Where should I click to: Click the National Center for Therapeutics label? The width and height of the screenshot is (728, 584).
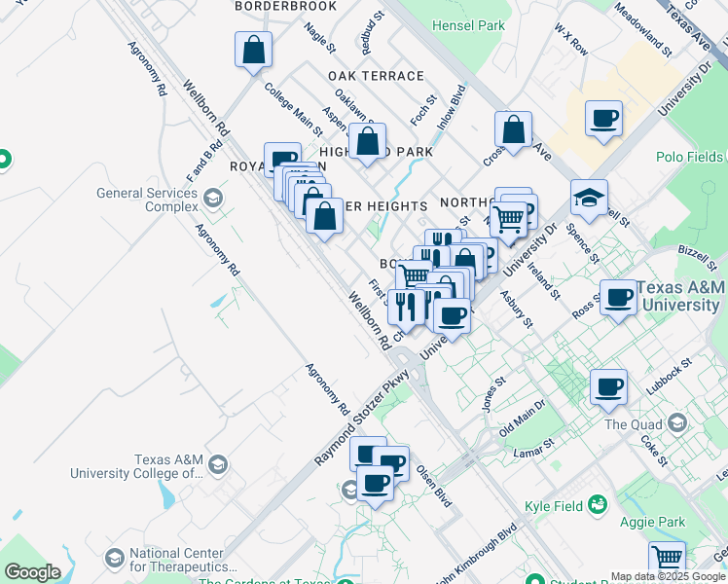183,560
